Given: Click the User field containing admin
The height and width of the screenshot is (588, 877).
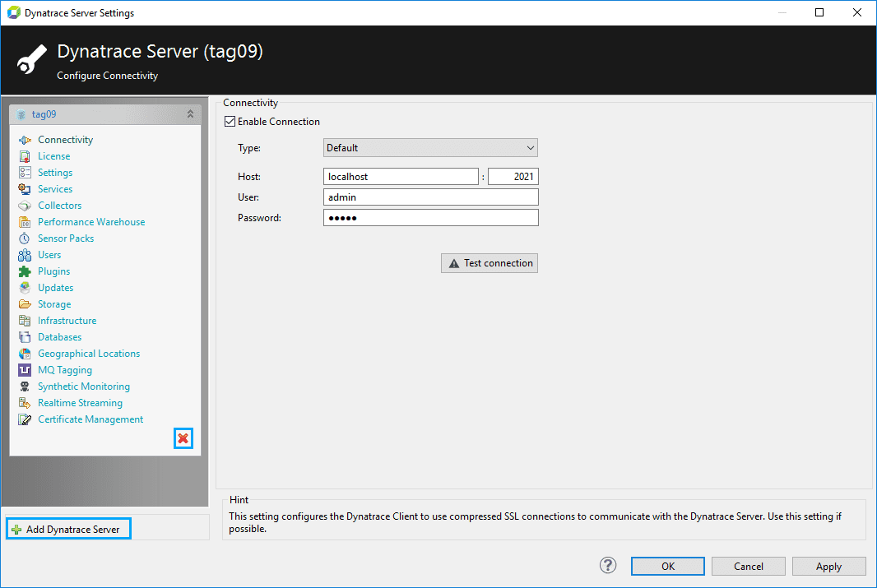Looking at the screenshot, I should click(x=430, y=197).
